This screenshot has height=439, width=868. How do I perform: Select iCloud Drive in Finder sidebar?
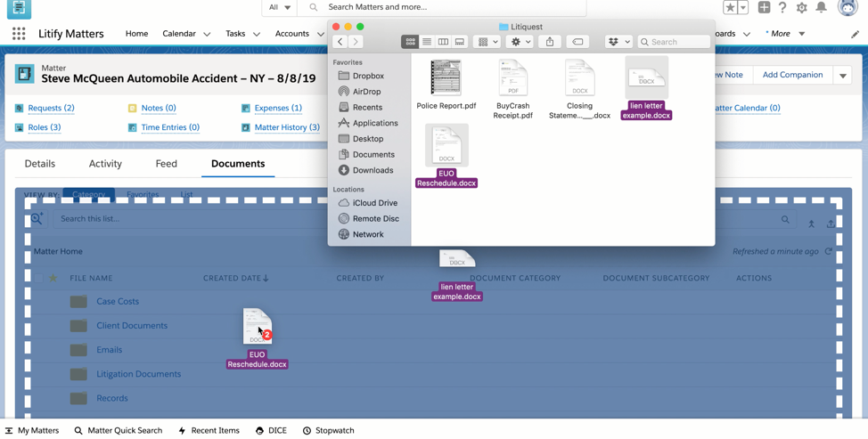[x=375, y=203]
